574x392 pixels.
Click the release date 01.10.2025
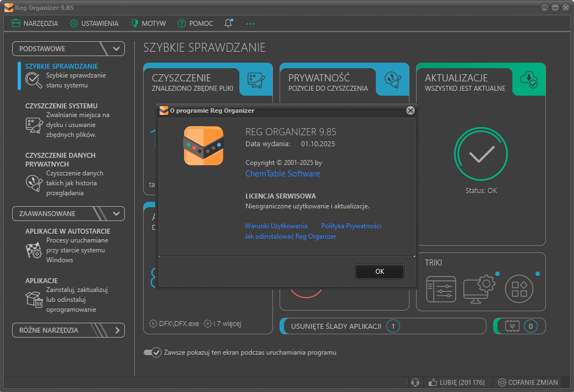[318, 143]
